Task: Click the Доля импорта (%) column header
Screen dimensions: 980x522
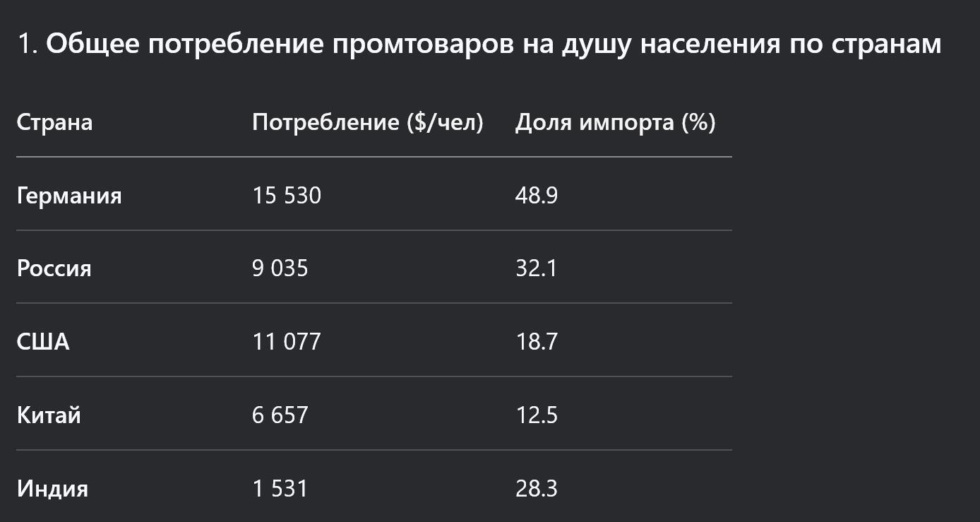Action: [615, 122]
